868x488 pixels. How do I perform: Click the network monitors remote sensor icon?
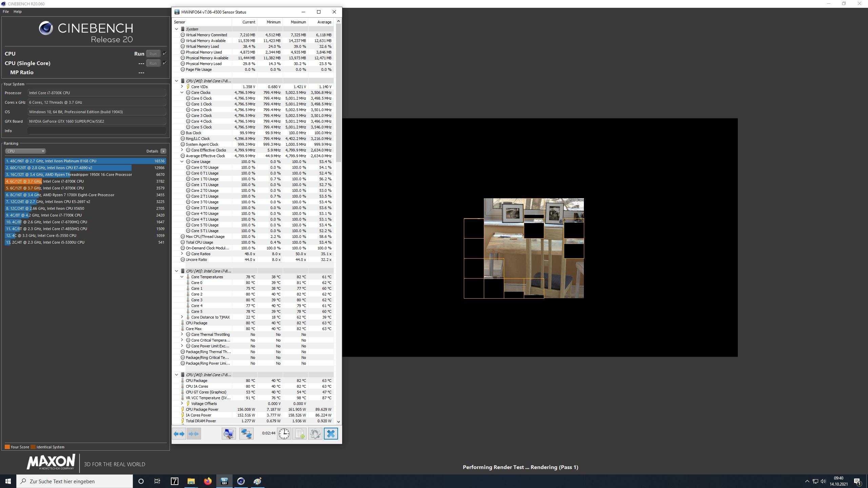246,433
